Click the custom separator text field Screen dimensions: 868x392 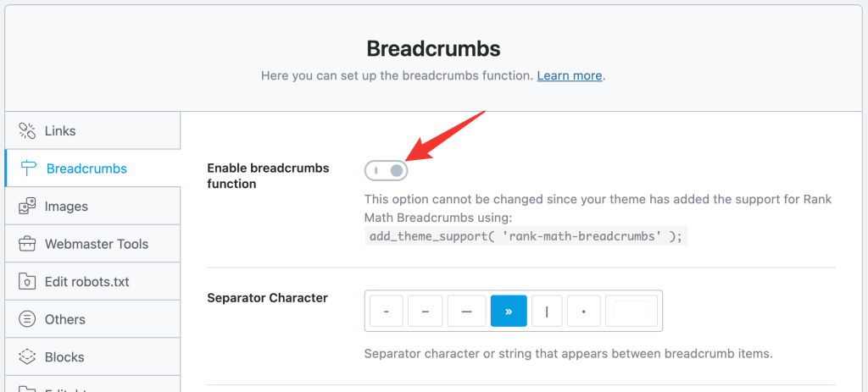630,311
